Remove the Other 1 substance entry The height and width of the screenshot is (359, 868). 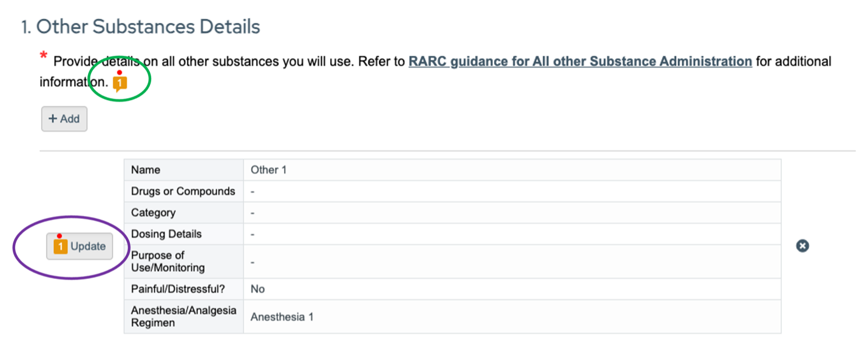802,246
